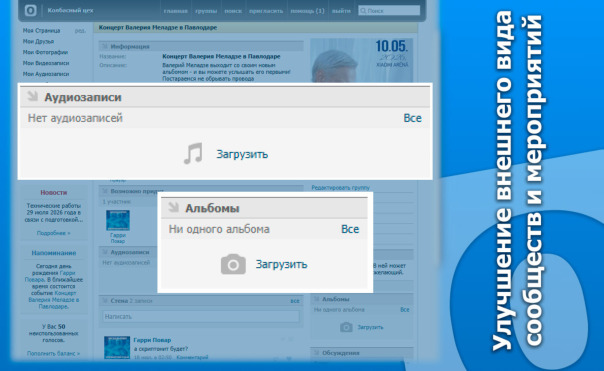Image resolution: width=604 pixels, height=371 pixels.
Task: Click the small camera icon in sidebar Альбомы
Action: click(346, 327)
